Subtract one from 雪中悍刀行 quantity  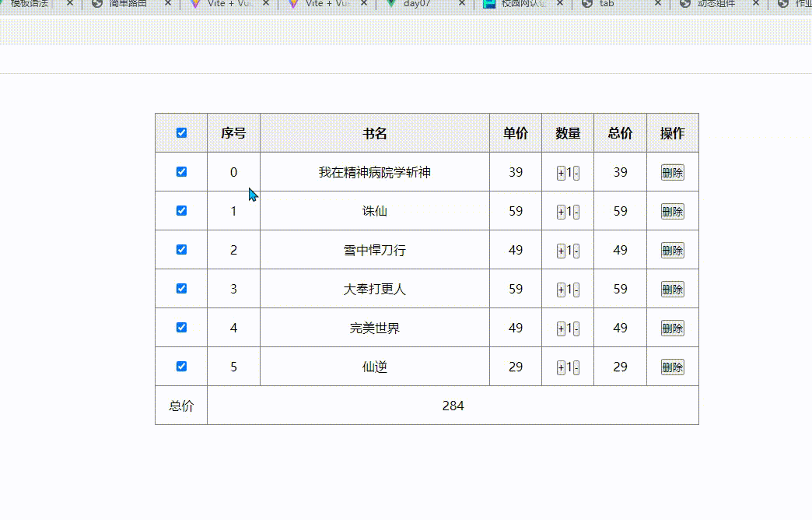(576, 251)
